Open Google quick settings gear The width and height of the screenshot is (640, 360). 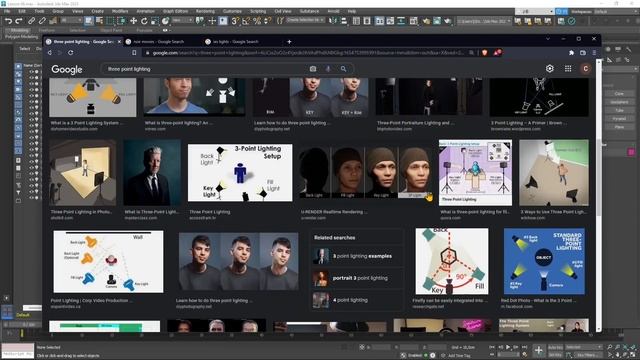point(550,69)
